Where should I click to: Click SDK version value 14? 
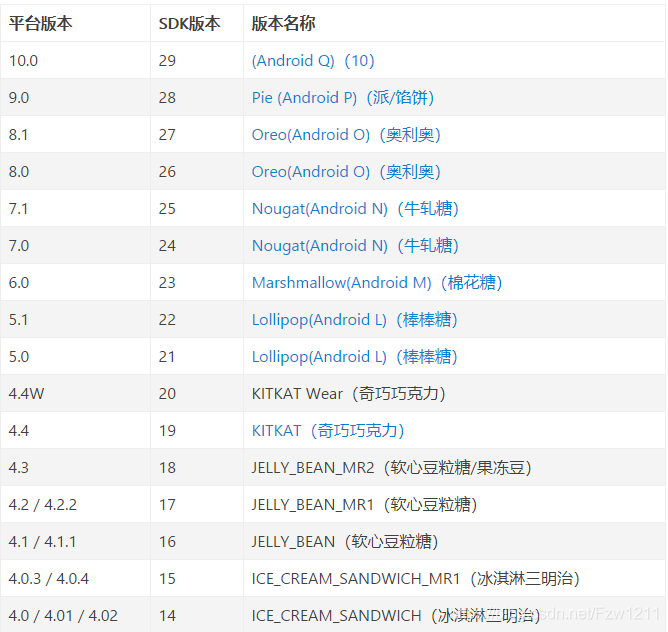click(x=167, y=616)
